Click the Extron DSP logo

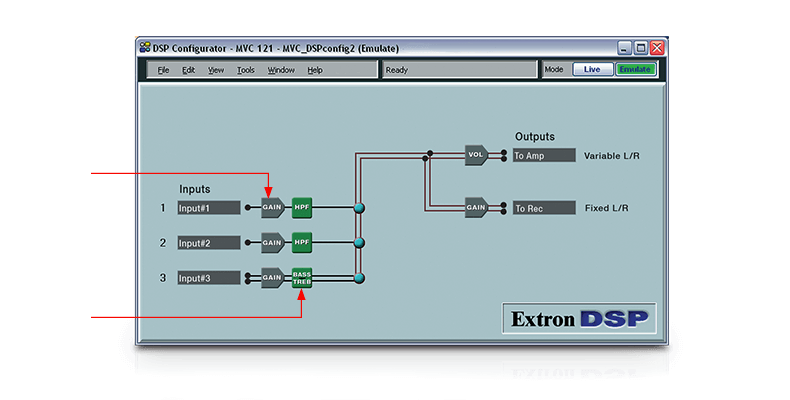579,318
